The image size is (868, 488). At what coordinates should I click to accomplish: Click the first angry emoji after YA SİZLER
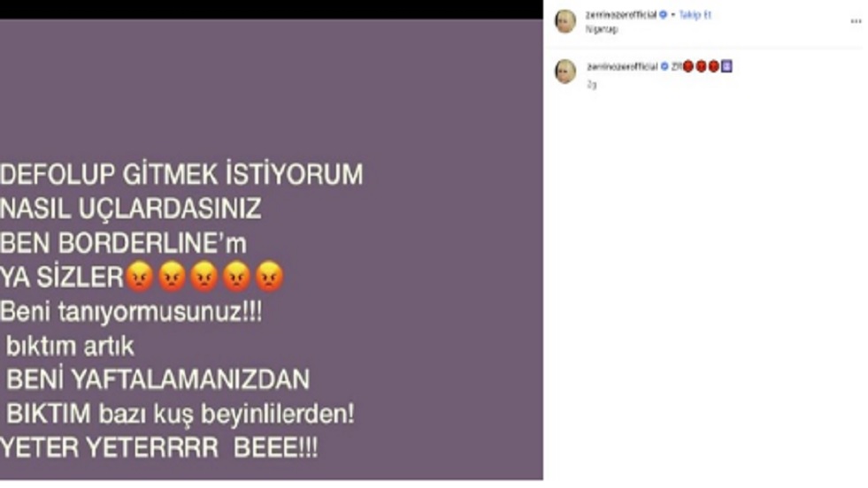click(x=140, y=276)
